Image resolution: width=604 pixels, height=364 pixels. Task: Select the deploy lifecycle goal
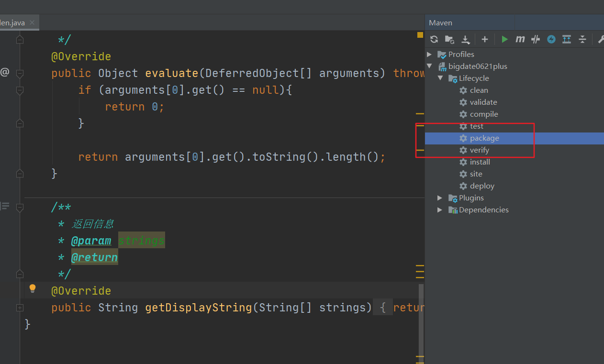(x=482, y=186)
